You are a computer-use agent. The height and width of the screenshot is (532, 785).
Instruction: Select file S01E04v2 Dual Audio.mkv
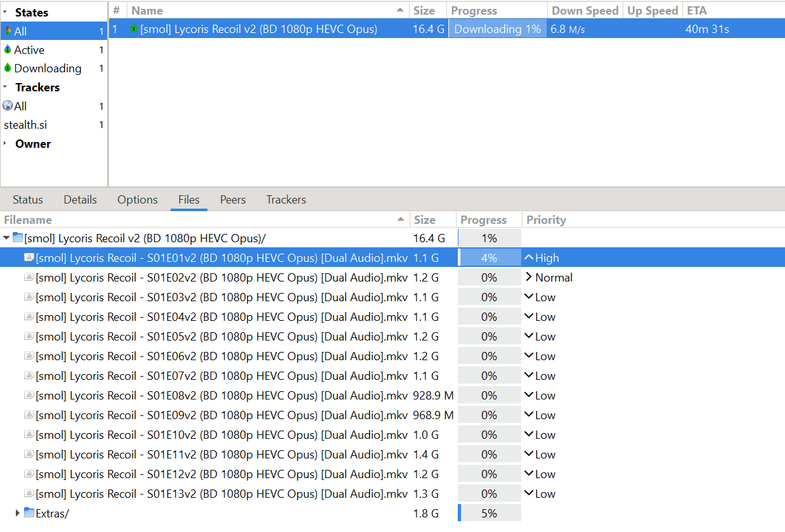point(222,316)
